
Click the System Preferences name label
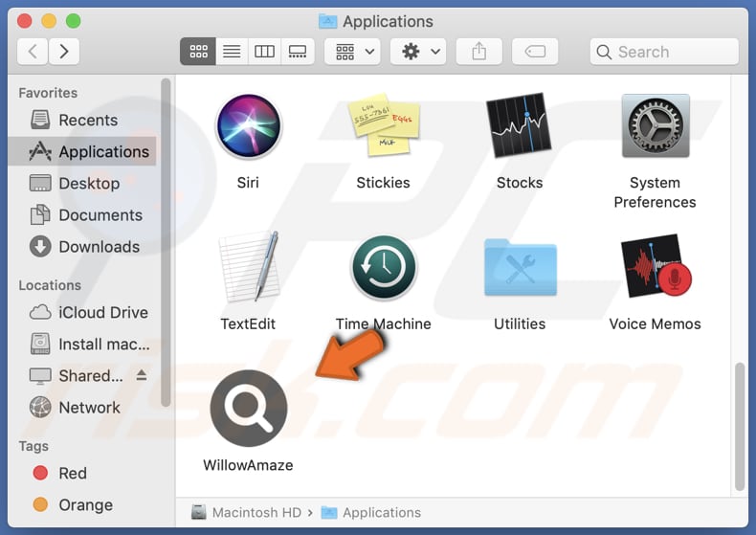click(655, 192)
